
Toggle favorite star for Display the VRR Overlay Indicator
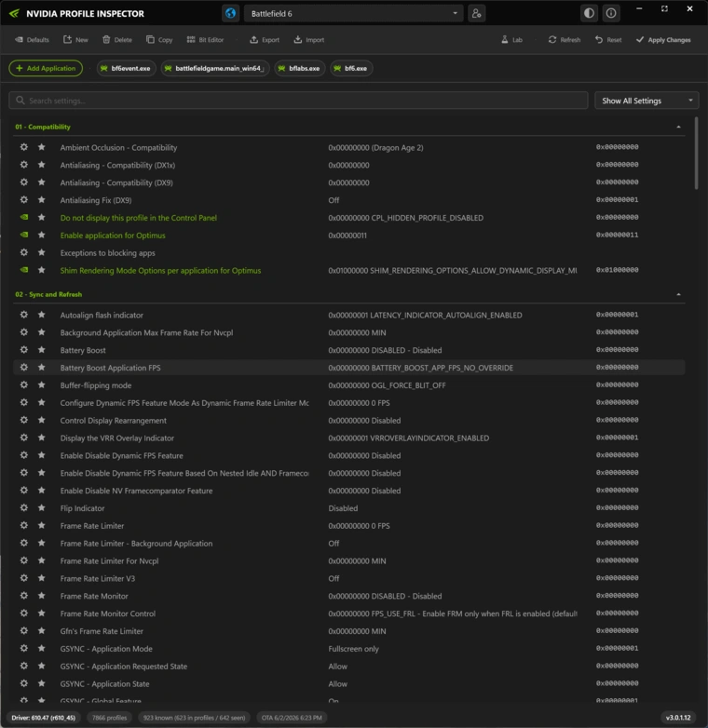pyautogui.click(x=41, y=438)
